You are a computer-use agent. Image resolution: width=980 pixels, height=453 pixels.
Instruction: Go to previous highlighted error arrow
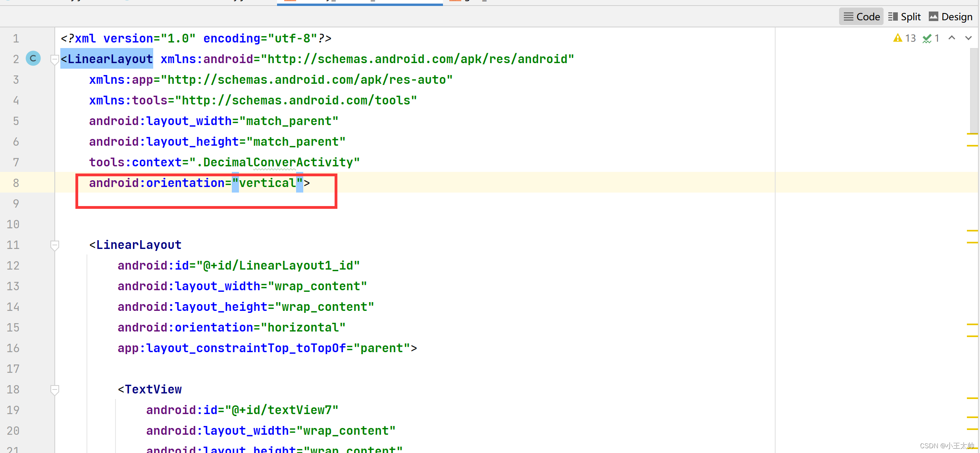[952, 38]
